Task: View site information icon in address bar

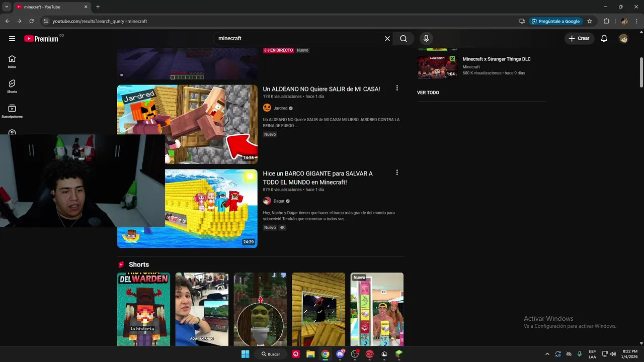Action: [46, 21]
